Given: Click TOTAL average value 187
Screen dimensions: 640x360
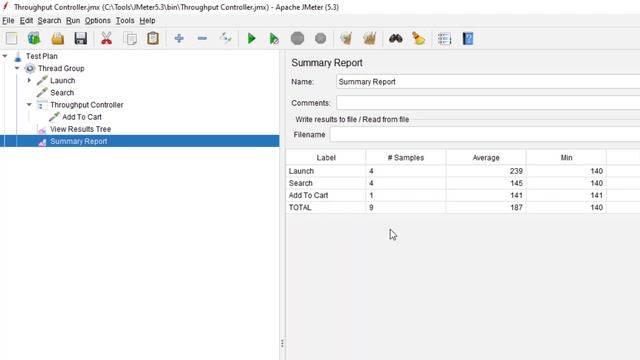Looking at the screenshot, I should (516, 207).
